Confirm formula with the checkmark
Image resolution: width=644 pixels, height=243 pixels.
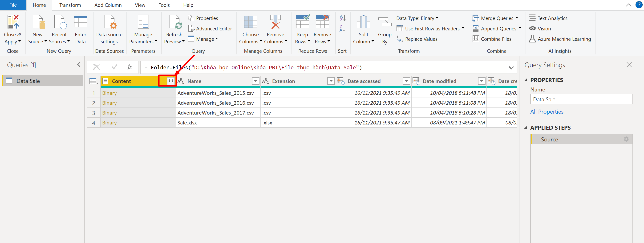114,67
